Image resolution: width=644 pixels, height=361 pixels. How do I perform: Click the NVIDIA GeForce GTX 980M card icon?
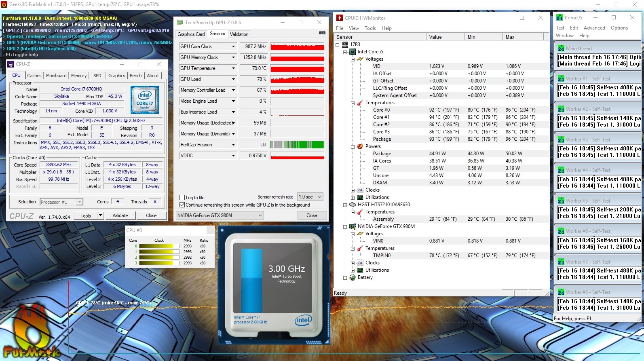tap(353, 226)
